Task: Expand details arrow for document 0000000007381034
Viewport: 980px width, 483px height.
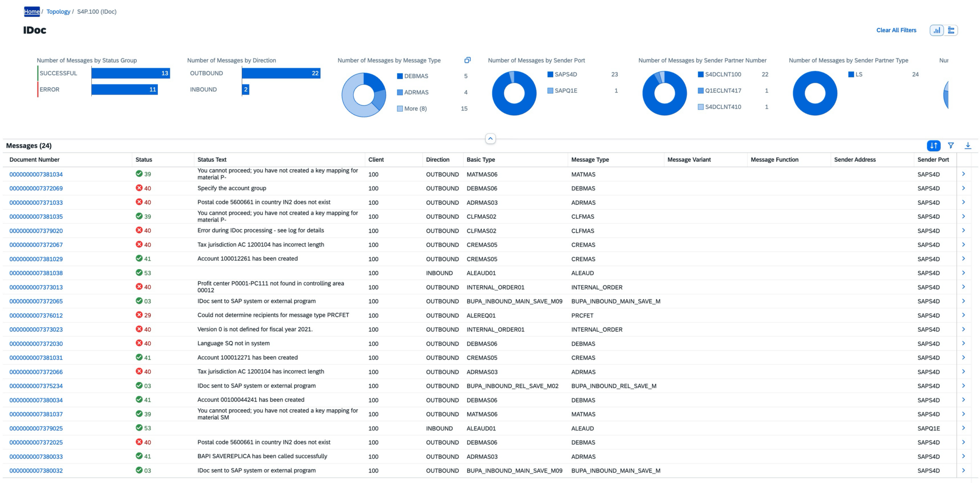Action: coord(963,174)
